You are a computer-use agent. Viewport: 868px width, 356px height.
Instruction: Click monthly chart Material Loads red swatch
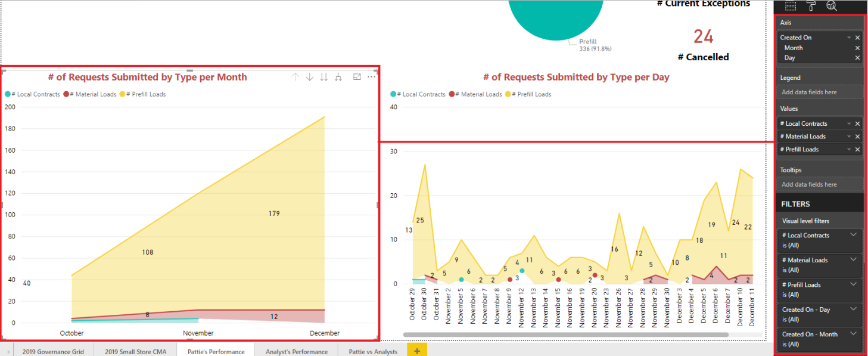[x=67, y=94]
